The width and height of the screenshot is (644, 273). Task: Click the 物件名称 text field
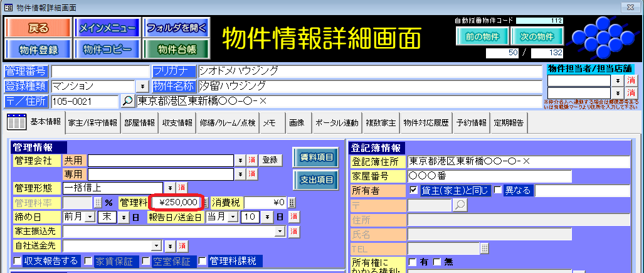click(369, 86)
